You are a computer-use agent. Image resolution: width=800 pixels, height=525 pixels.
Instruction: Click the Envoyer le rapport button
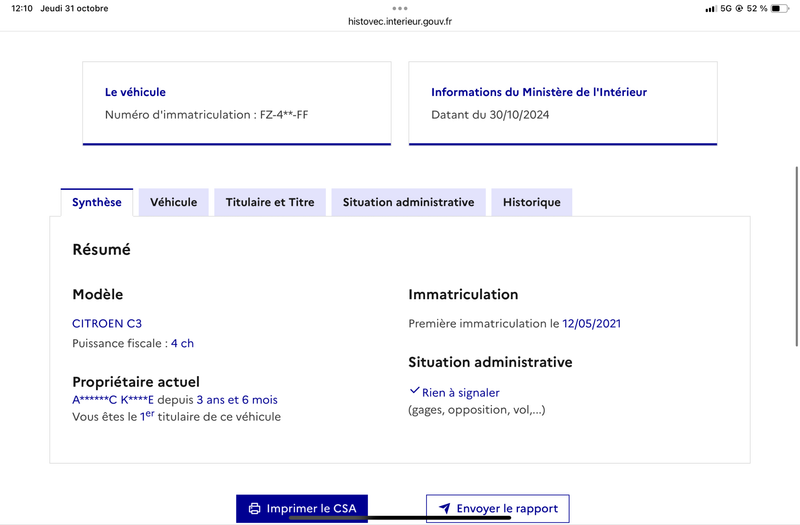[x=498, y=509]
